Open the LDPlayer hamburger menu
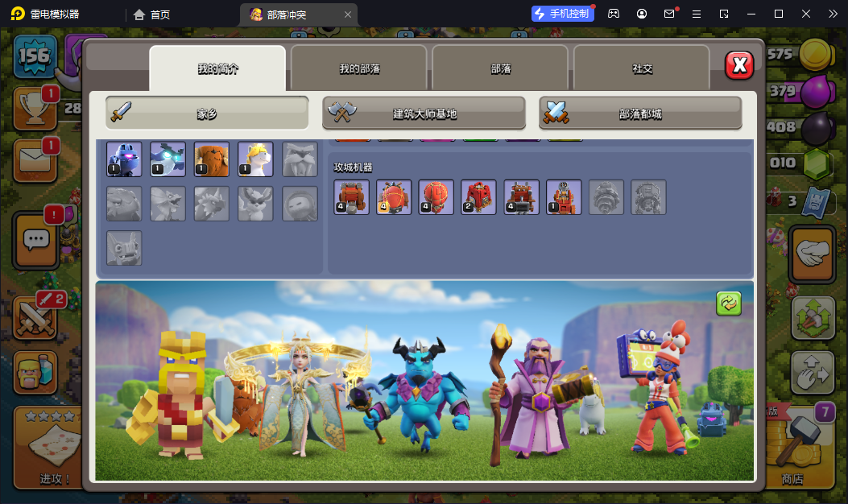This screenshot has height=504, width=848. click(697, 14)
